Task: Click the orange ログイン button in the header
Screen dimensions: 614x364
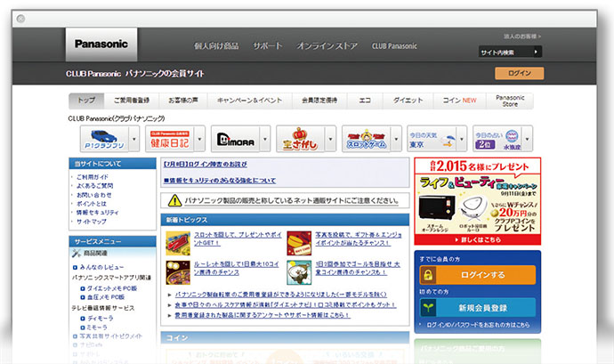Action: (520, 73)
